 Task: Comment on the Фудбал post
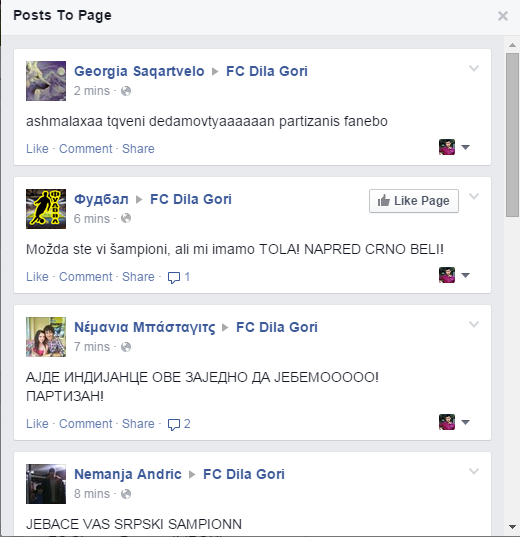click(86, 277)
